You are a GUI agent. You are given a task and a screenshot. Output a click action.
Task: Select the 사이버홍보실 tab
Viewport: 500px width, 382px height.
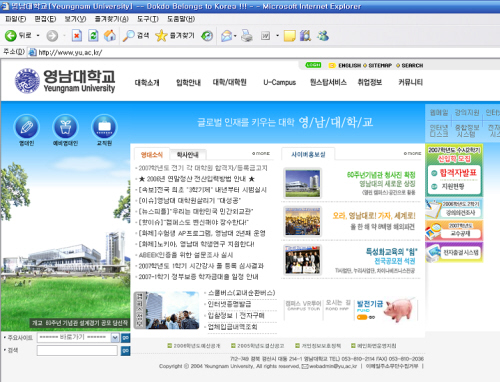[308, 155]
